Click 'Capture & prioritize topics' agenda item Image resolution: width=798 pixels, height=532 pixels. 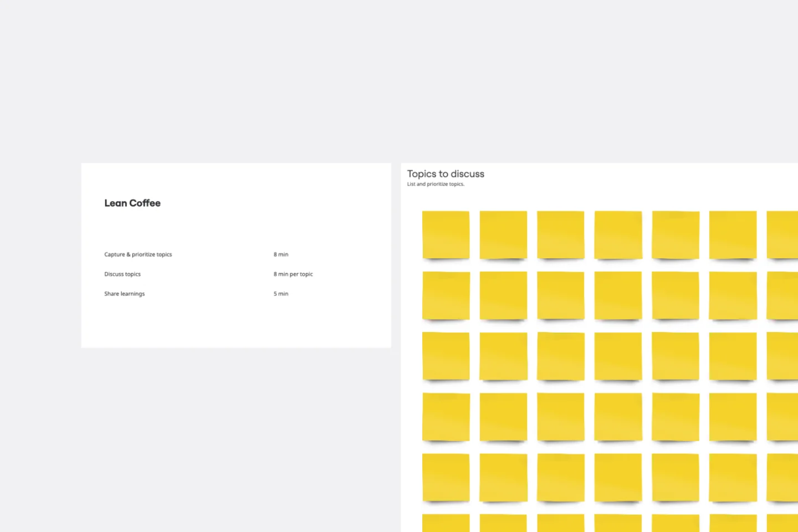point(138,254)
